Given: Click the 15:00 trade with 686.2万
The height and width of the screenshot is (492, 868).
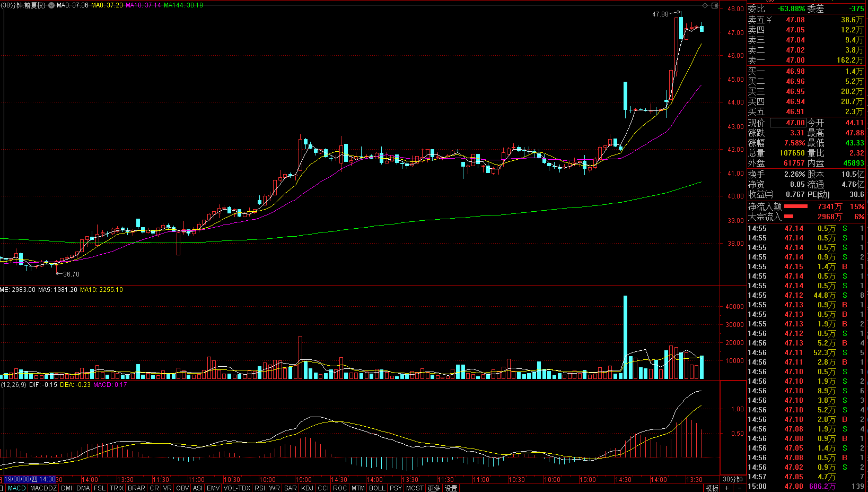Looking at the screenshot, I should pos(806,486).
